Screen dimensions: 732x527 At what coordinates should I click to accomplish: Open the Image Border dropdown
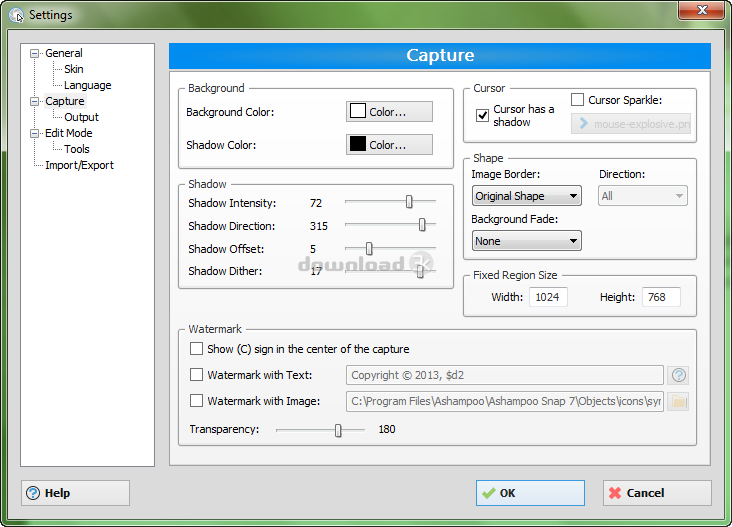tap(527, 196)
